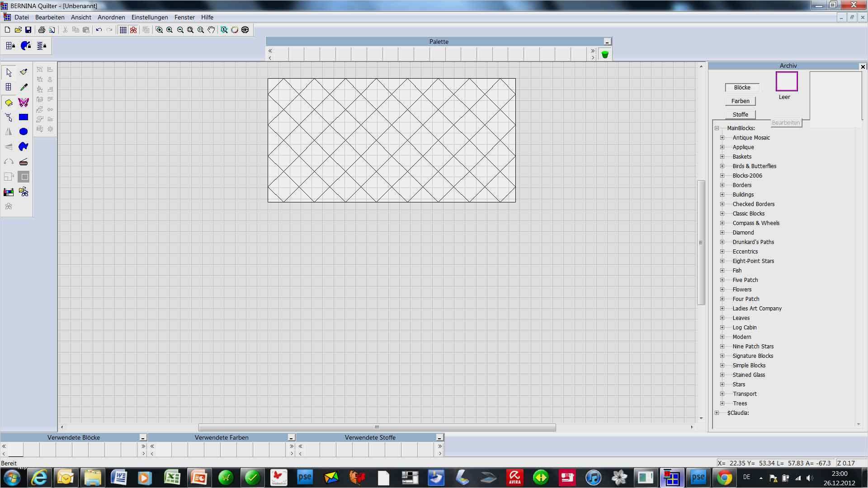The height and width of the screenshot is (488, 868).
Task: Select the paint brush tool
Action: [24, 72]
